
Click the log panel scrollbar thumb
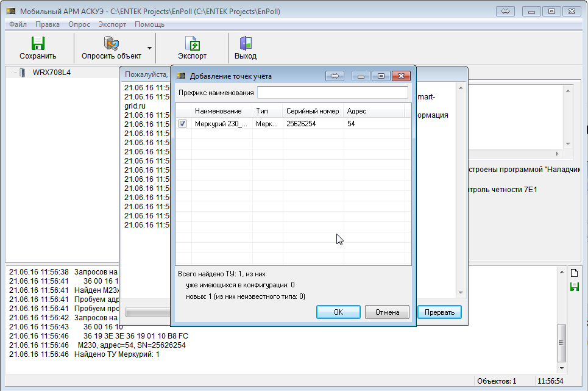(x=561, y=342)
